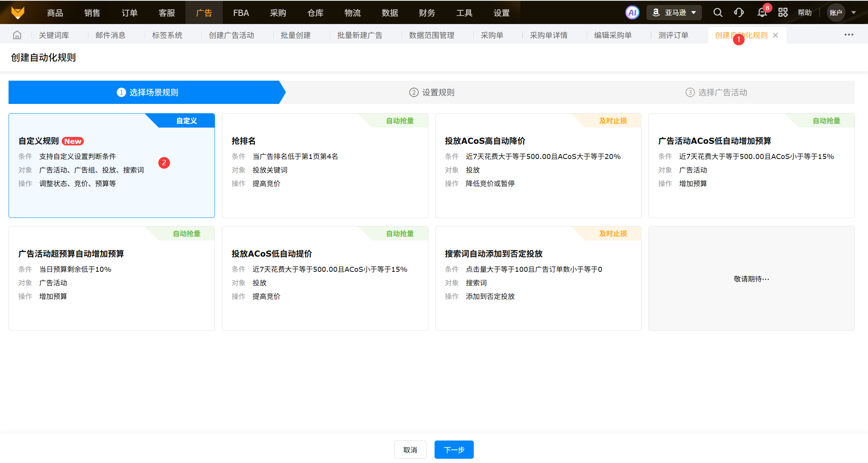This screenshot has height=463, width=868.
Task: Open the customer support headset icon
Action: (739, 12)
